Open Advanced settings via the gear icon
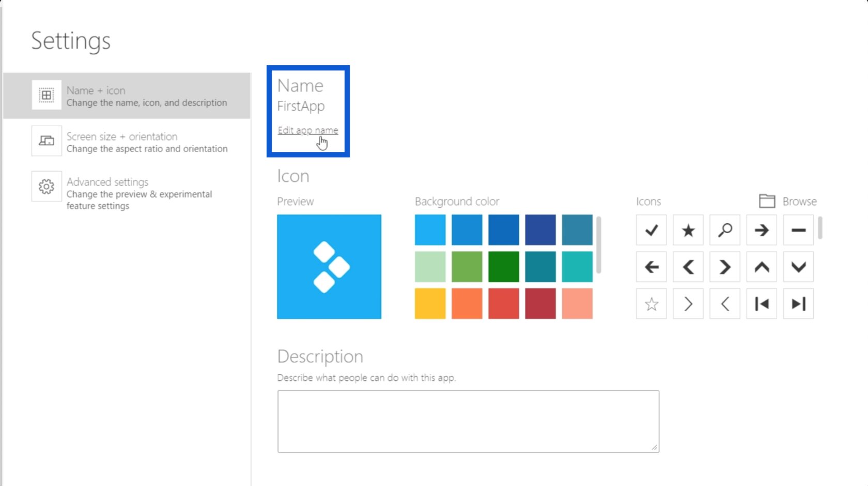 click(x=46, y=187)
